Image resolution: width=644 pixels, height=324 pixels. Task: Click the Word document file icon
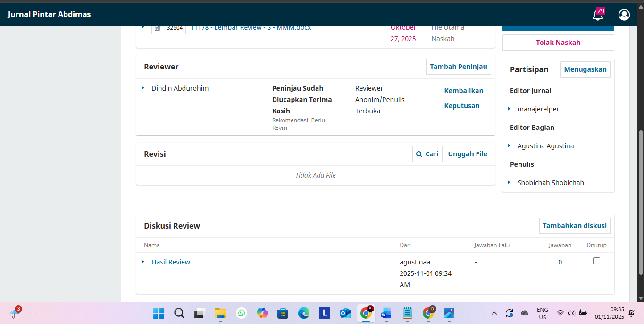(157, 28)
